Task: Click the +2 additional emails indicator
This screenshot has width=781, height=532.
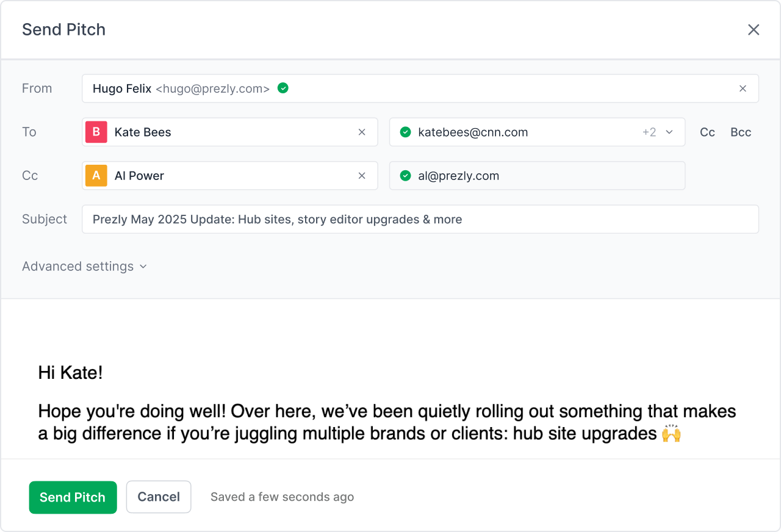Action: 649,132
